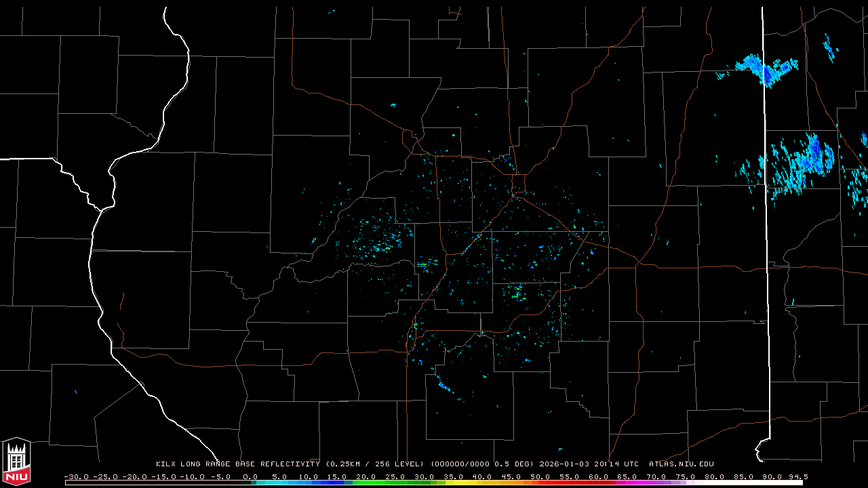
Task: Click the ATLAS.NIU.EDU text link
Action: (681, 464)
